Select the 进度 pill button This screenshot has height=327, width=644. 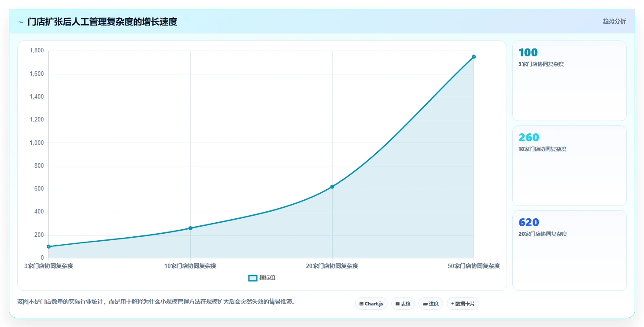pos(431,304)
